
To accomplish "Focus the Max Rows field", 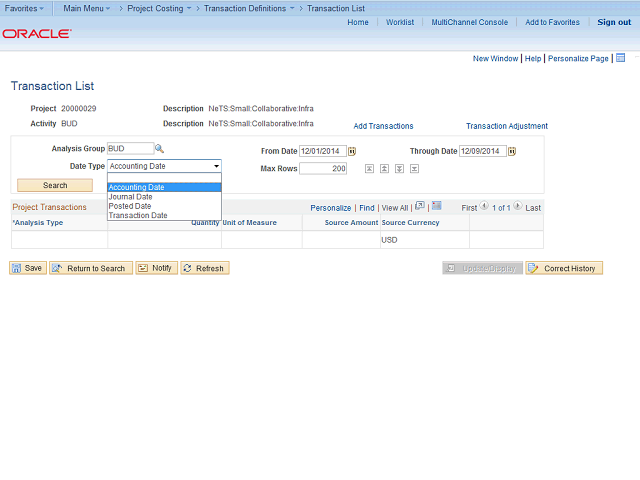I will point(323,169).
